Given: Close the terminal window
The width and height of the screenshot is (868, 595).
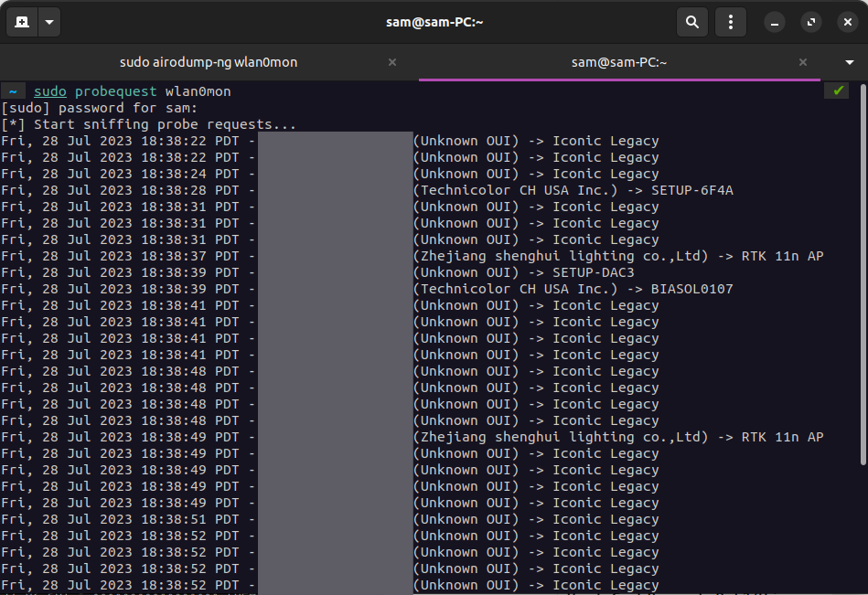Looking at the screenshot, I should 848,22.
